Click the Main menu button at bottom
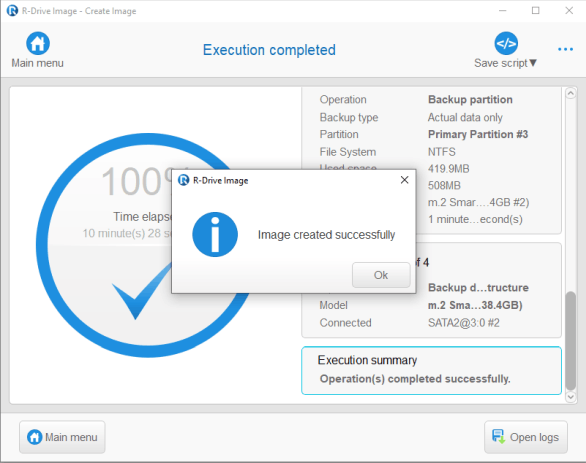 [x=62, y=437]
